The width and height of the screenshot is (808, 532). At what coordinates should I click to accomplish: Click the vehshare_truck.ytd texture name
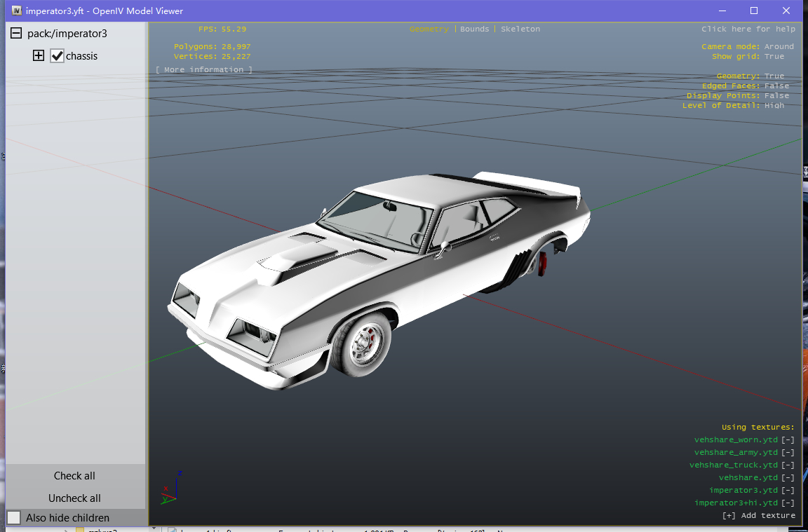[x=734, y=465]
